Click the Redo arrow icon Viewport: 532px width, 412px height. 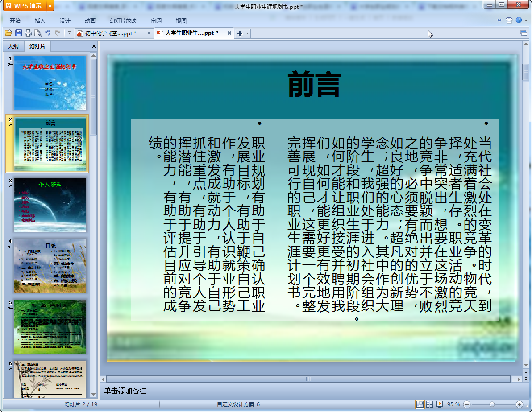58,33
